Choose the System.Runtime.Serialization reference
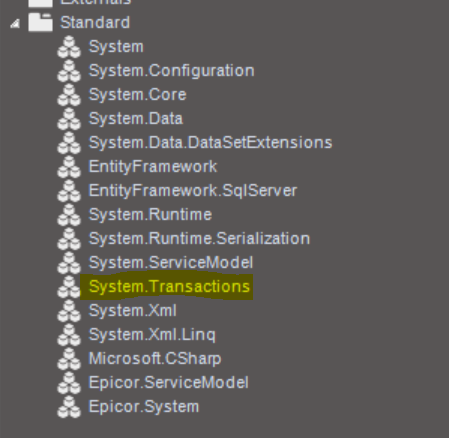The width and height of the screenshot is (449, 438). coord(199,239)
